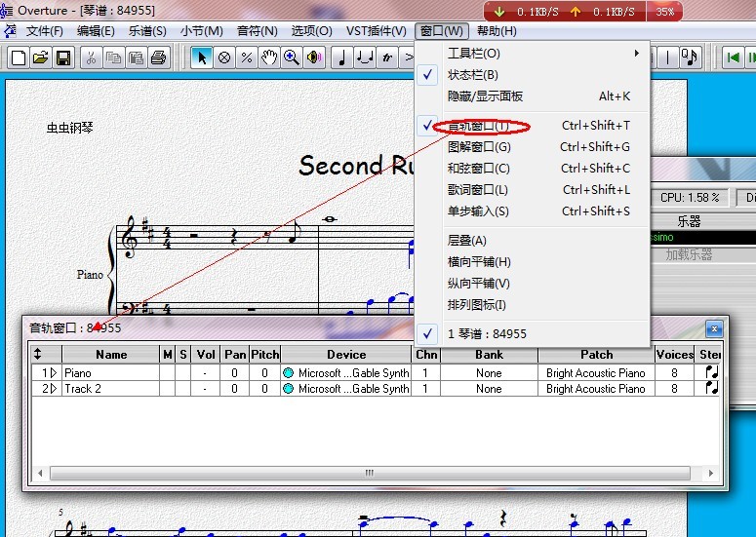Click the track window horizontal scrollbar
The image size is (756, 537).
coord(371,473)
